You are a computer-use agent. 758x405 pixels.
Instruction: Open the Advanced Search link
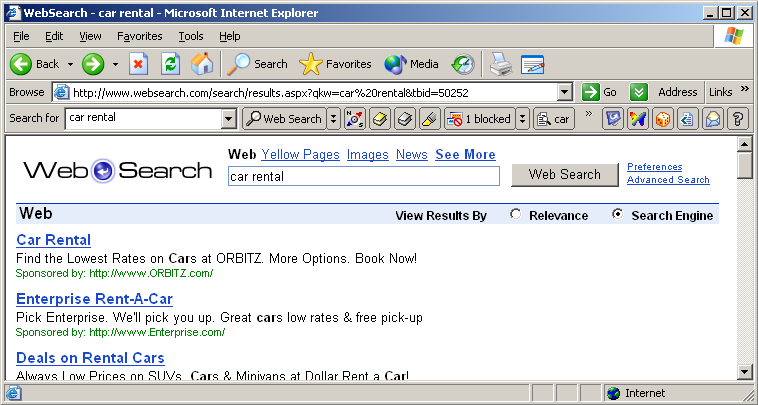[668, 180]
